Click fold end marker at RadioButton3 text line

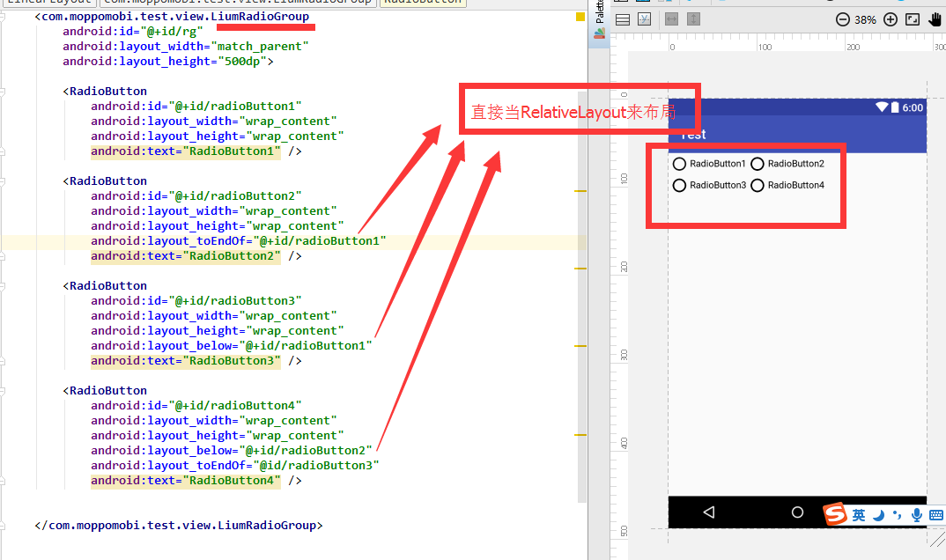click(3, 361)
